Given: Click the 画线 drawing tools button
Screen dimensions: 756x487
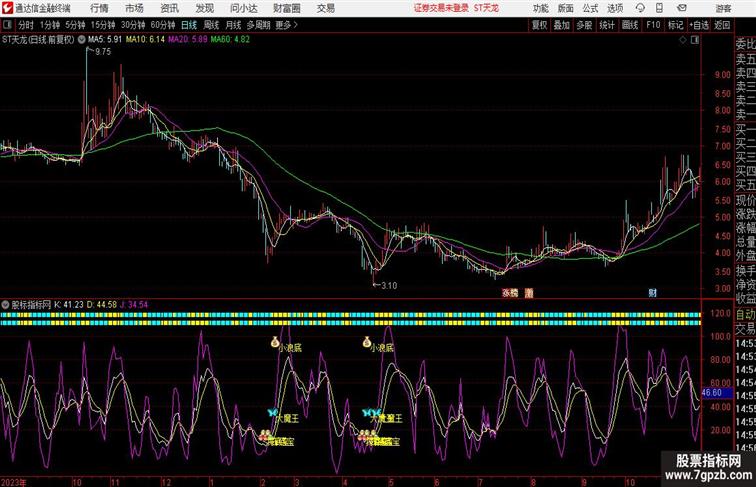Looking at the screenshot, I should tap(630, 25).
